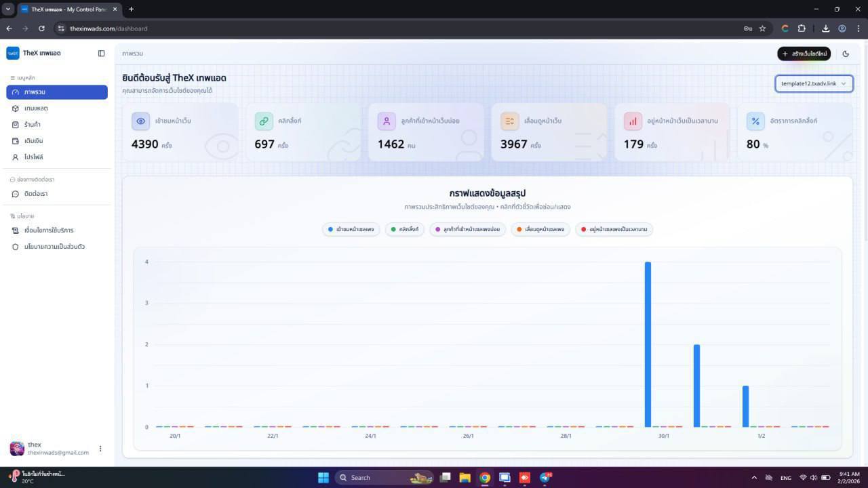Toggle the green คลิกลิ้งค์ chart series
This screenshot has width=868, height=488.
click(405, 230)
